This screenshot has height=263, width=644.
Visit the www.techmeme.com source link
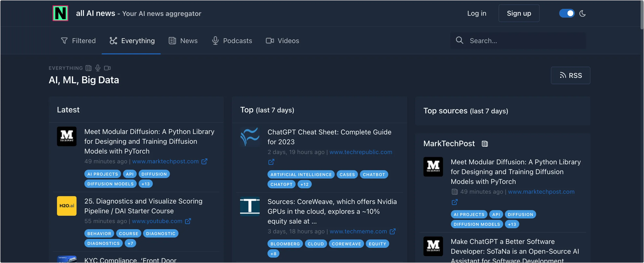point(358,231)
